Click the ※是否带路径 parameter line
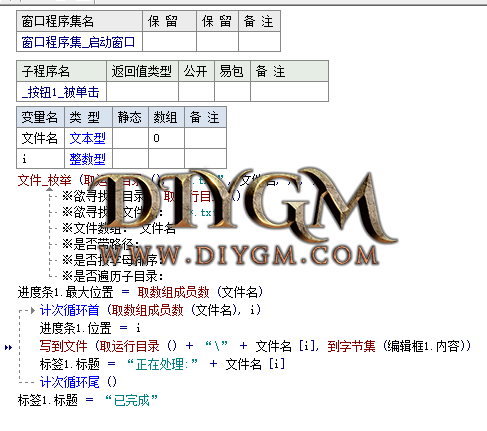This screenshot has height=431, width=487. click(x=100, y=244)
